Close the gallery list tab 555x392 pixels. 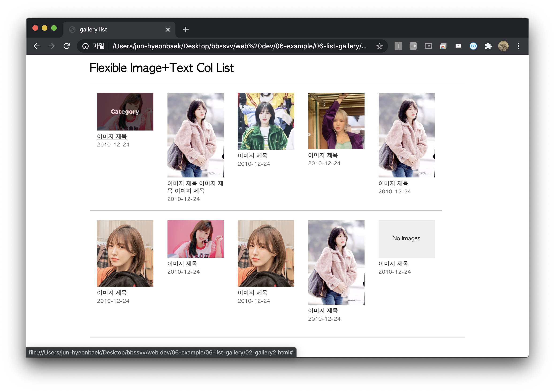coord(168,30)
